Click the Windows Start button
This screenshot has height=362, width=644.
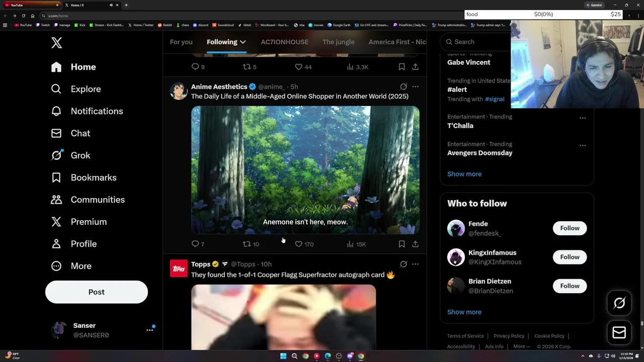click(283, 356)
